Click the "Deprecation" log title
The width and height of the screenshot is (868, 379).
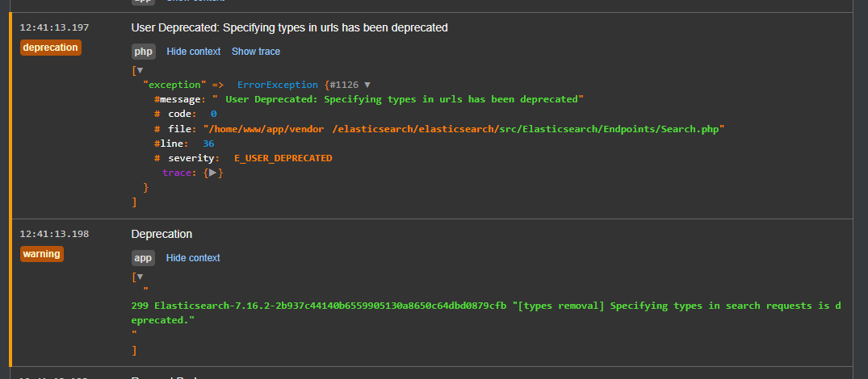[161, 234]
